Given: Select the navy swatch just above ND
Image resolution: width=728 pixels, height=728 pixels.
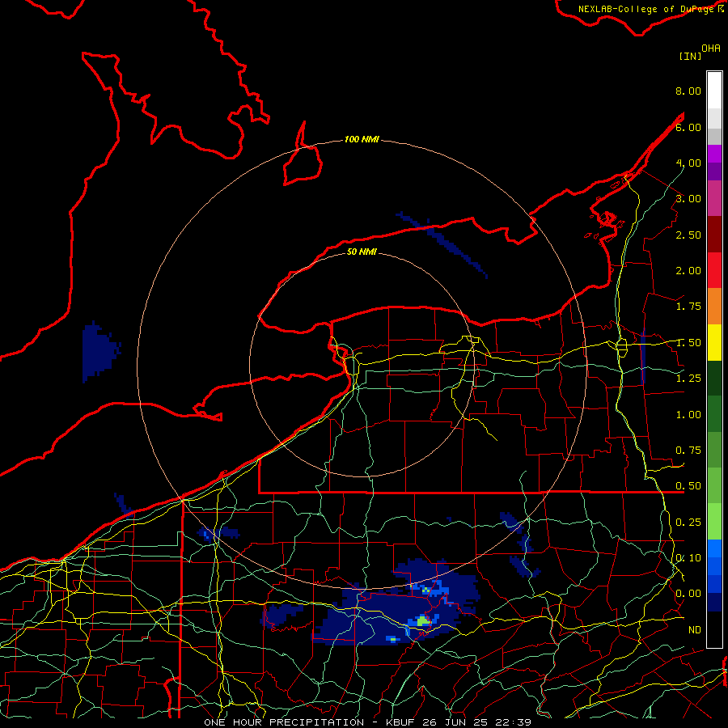Looking at the screenshot, I should point(714,603).
